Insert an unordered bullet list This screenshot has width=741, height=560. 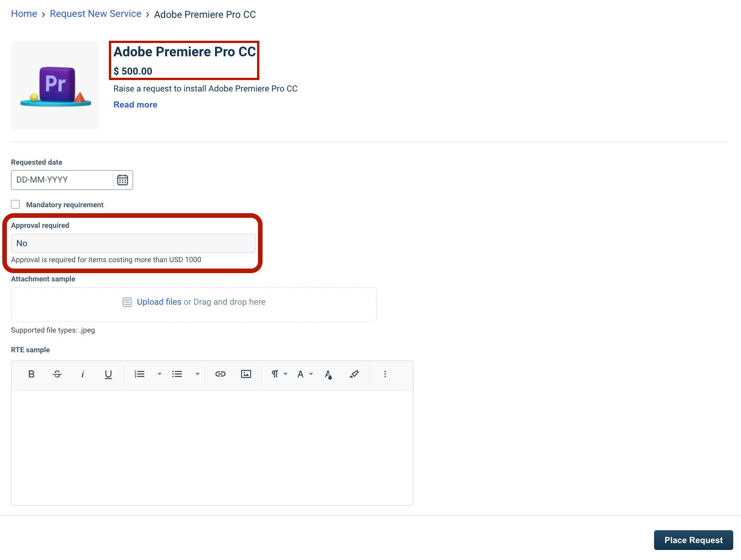[x=177, y=374]
